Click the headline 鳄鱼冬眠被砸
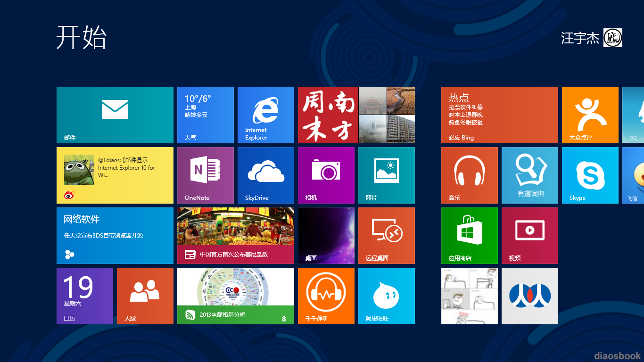The image size is (644, 362). point(466,123)
